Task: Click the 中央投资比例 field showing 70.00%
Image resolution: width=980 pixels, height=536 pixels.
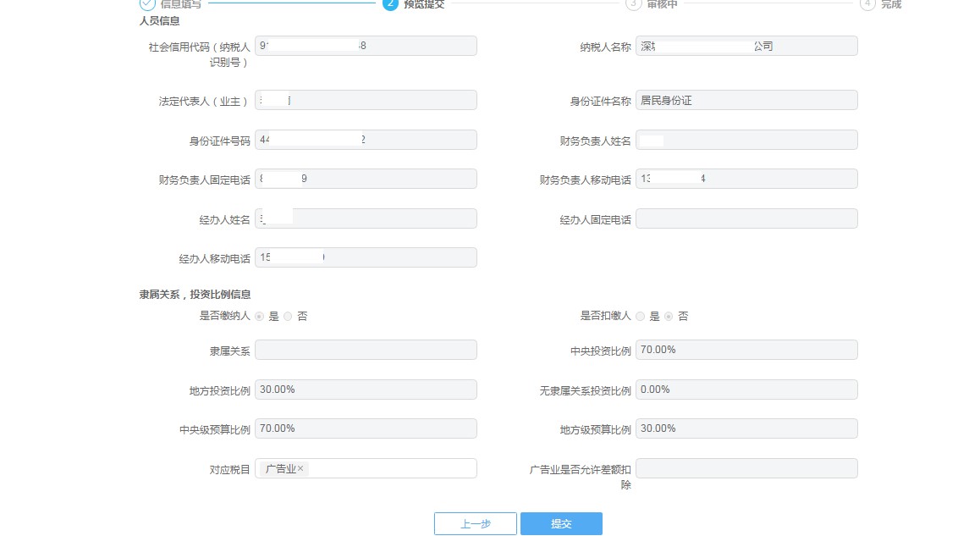Action: (x=746, y=349)
